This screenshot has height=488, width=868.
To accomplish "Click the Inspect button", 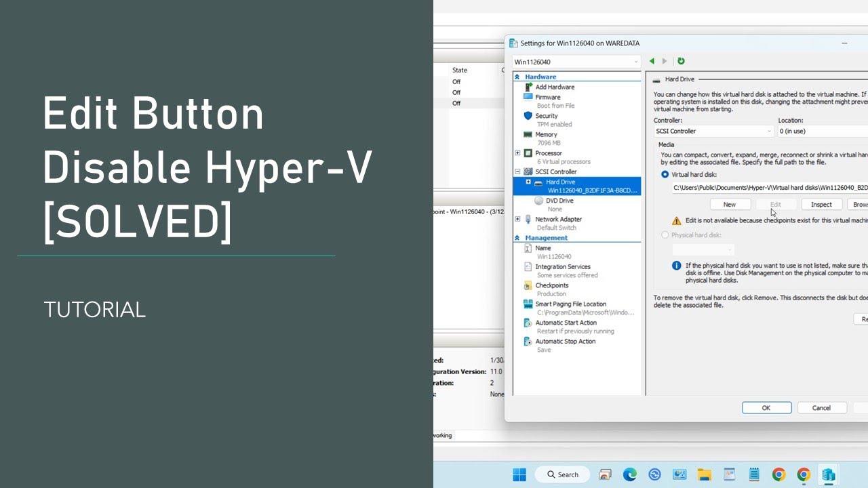I will click(x=821, y=204).
